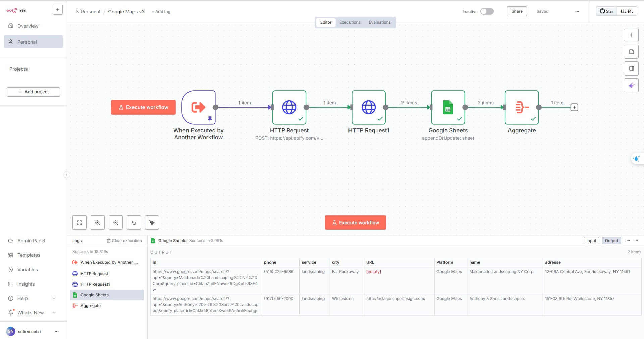
Task: Switch to the Evaluations tab
Action: [380, 22]
